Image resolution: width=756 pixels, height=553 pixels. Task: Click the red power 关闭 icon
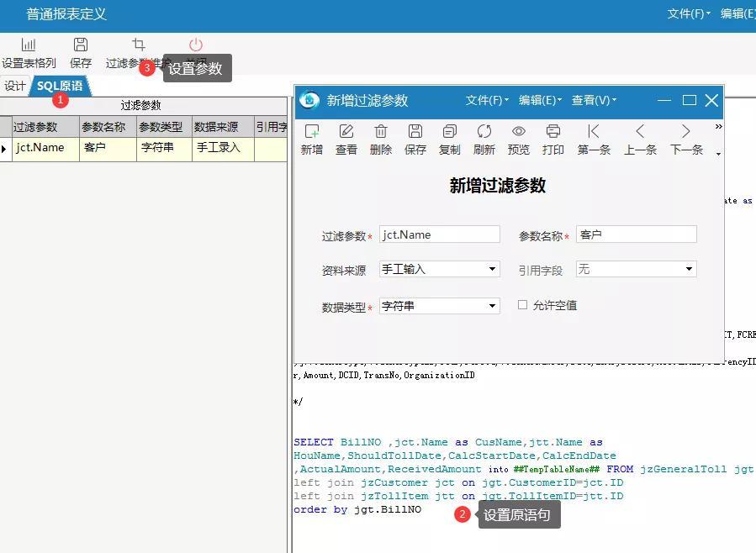pos(196,45)
